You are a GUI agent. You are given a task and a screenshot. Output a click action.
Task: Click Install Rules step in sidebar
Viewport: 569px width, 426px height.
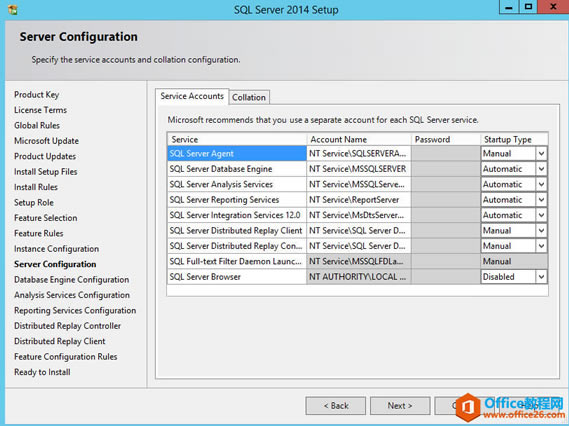(36, 187)
